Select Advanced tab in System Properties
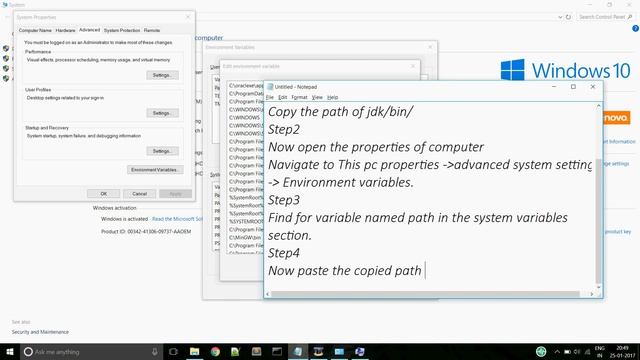The height and width of the screenshot is (360, 640). pyautogui.click(x=89, y=30)
